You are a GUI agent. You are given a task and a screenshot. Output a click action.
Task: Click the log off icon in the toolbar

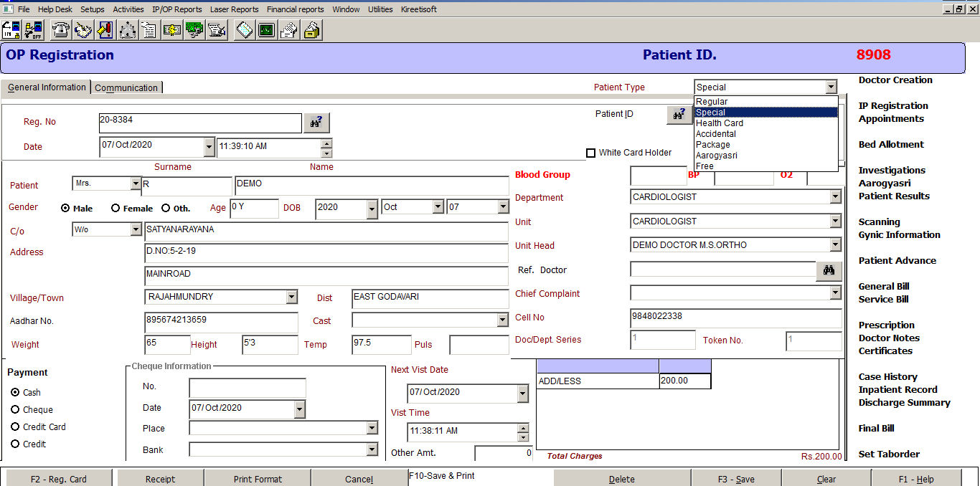click(33, 30)
